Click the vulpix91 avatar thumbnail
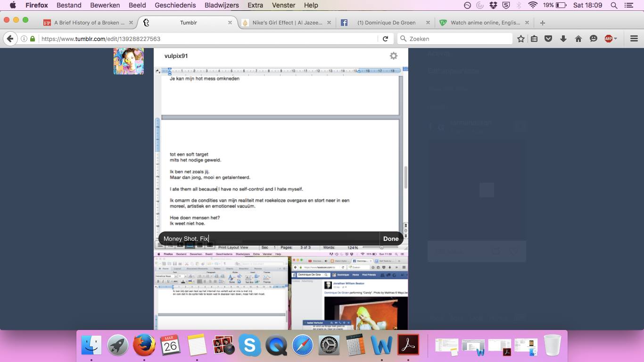 [x=129, y=61]
